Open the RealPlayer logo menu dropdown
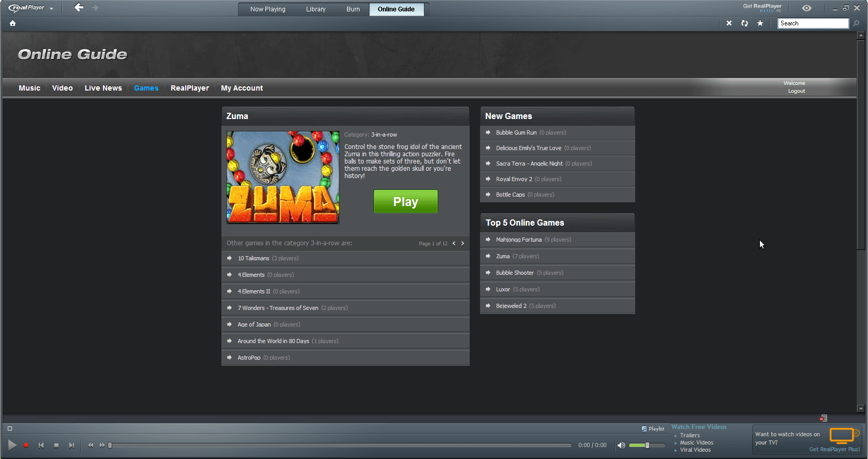Screen dimensions: 868x459 pyautogui.click(x=31, y=8)
